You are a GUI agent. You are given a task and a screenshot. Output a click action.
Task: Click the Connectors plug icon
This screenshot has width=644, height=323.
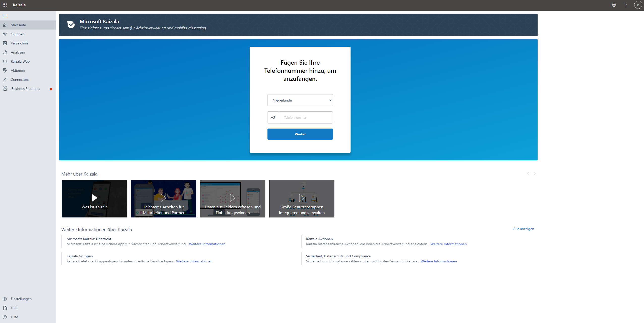(5, 80)
